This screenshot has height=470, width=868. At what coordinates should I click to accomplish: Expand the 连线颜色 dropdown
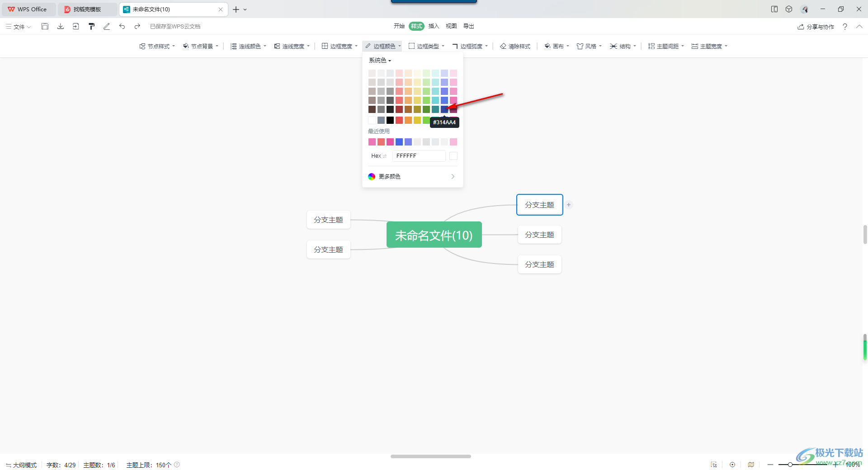pyautogui.click(x=248, y=46)
